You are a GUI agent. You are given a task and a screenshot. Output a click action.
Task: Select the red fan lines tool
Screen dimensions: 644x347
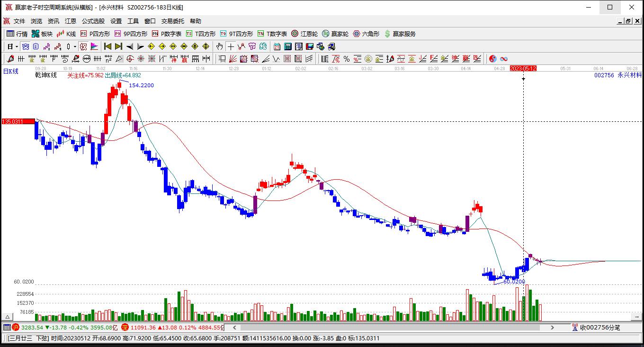(233, 59)
